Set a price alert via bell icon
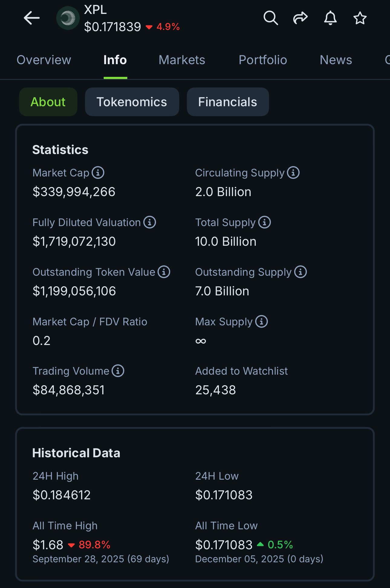Image resolution: width=390 pixels, height=588 pixels. [330, 18]
